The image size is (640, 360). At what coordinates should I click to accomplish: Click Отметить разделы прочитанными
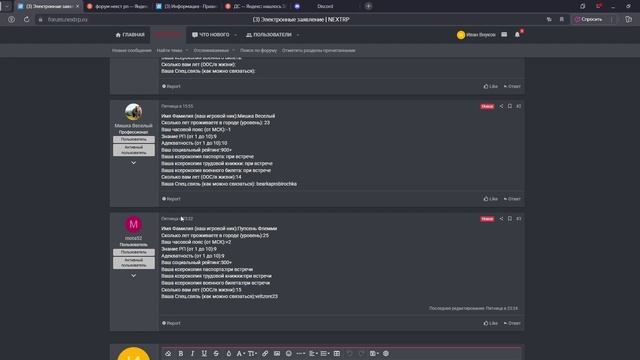318,51
